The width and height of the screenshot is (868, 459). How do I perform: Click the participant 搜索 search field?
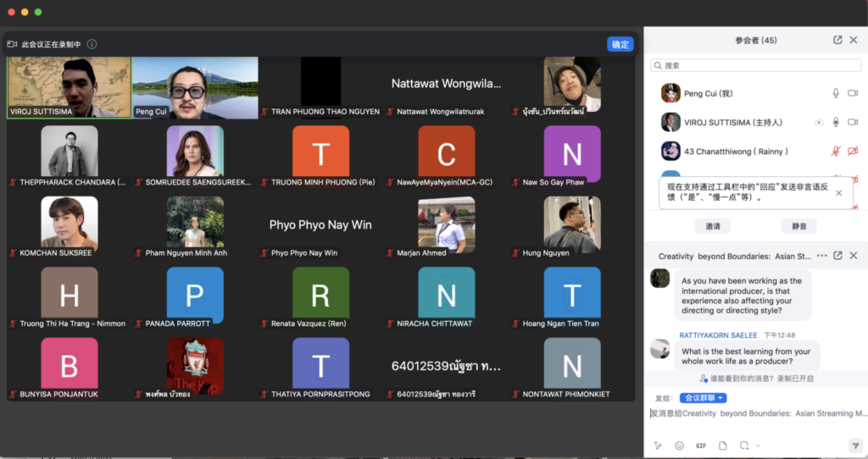pos(754,65)
